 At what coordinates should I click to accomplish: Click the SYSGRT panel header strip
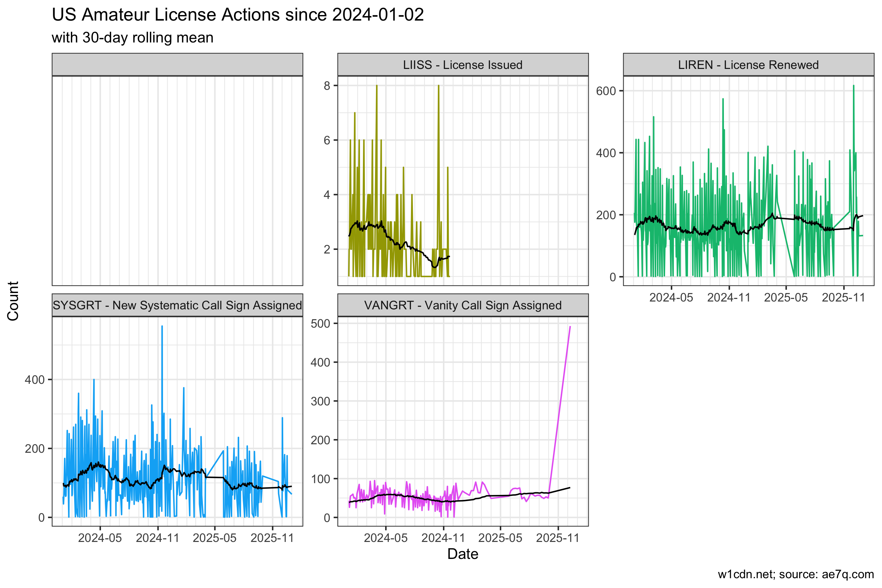pos(177,305)
